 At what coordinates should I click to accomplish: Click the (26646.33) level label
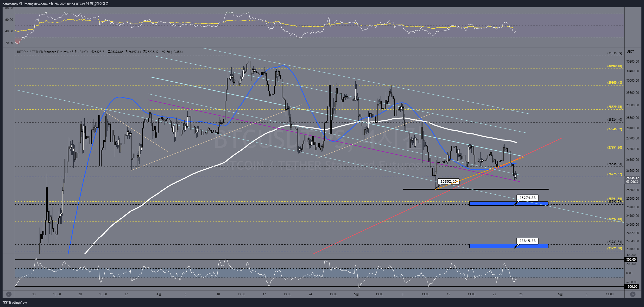coord(615,164)
